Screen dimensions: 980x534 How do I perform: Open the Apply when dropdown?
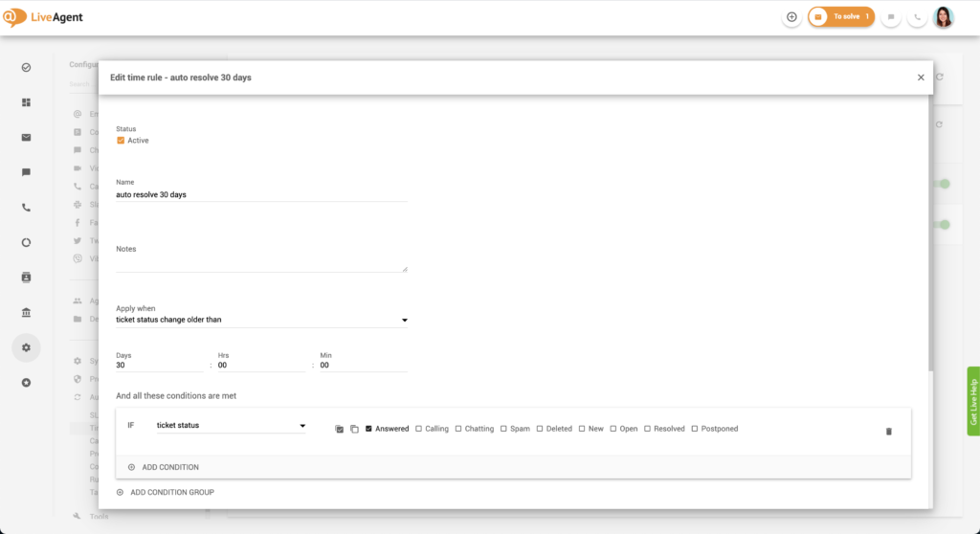(261, 320)
